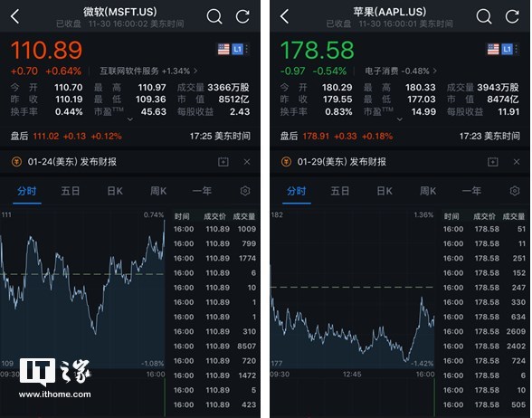The height and width of the screenshot is (418, 532).
Task: Select 周K tab in Apple panel
Action: (x=428, y=191)
